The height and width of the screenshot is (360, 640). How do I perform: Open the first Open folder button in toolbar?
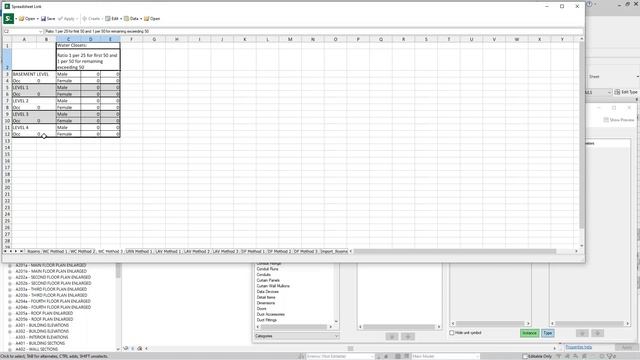tap(27, 19)
